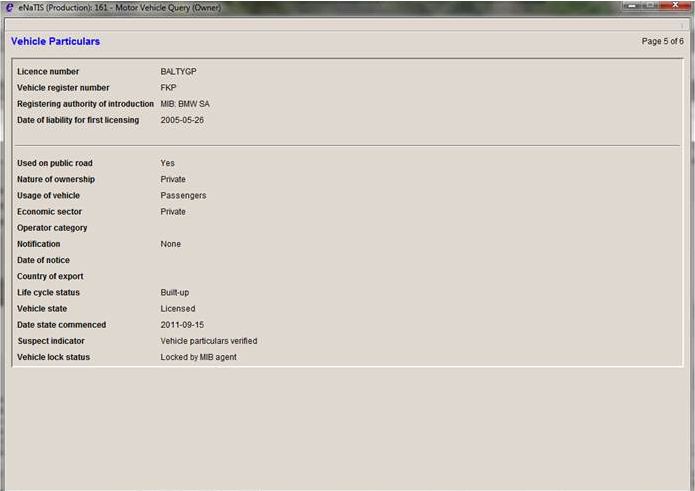Click the Licence number label
The image size is (695, 491).
pos(48,71)
